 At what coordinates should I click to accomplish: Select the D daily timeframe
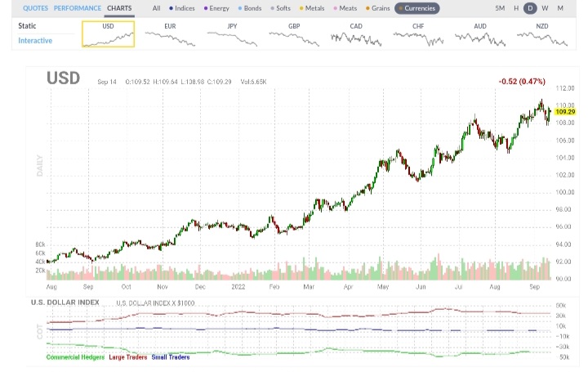coord(530,8)
